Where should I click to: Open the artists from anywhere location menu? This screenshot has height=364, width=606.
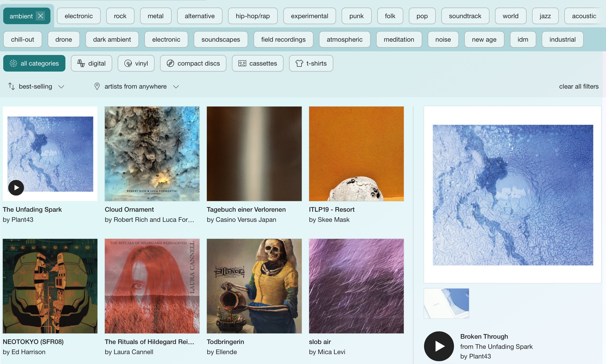coord(135,86)
